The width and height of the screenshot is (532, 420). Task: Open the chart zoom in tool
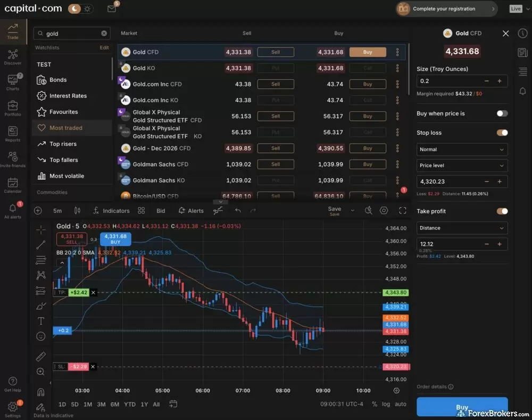tap(41, 372)
